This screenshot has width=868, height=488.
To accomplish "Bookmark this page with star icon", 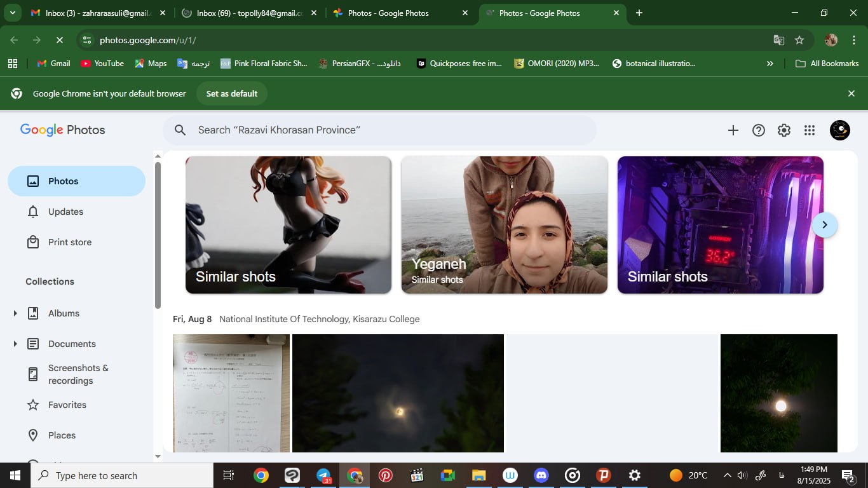I will coord(799,40).
